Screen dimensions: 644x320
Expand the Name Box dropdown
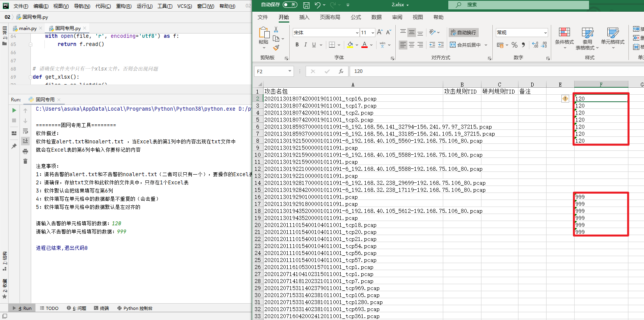coord(290,71)
